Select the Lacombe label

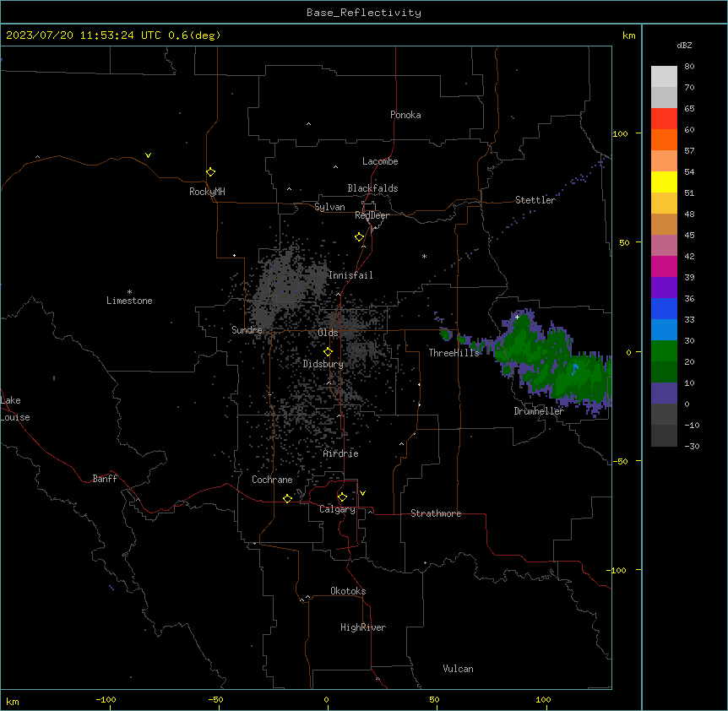[x=380, y=161]
